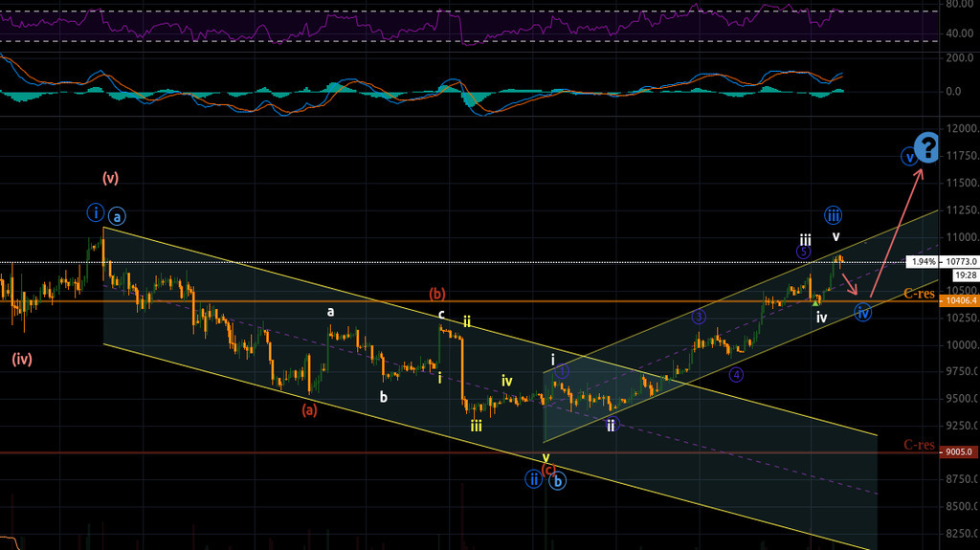This screenshot has height=550, width=980.
Task: Select the orange 10406.4 price axis tag
Action: pyautogui.click(x=960, y=301)
